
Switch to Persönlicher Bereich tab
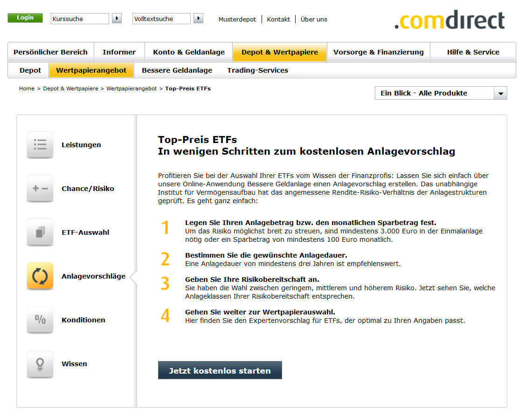point(50,52)
